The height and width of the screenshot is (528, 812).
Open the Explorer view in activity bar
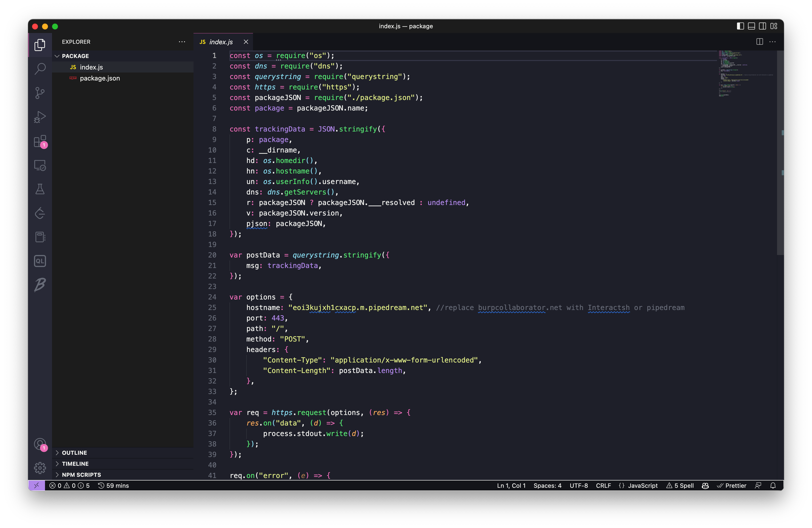40,45
